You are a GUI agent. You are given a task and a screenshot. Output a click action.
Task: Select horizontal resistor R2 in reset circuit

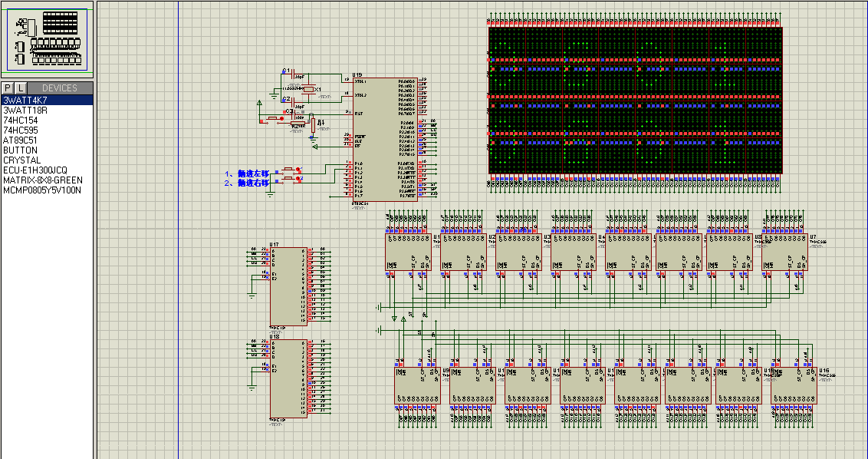[x=298, y=123]
